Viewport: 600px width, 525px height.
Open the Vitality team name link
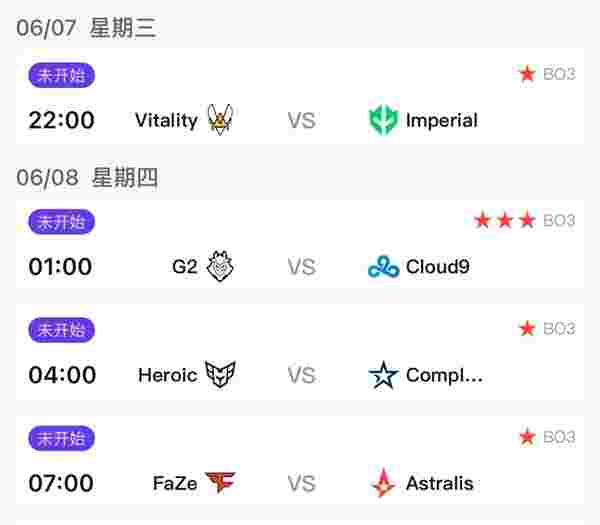166,120
